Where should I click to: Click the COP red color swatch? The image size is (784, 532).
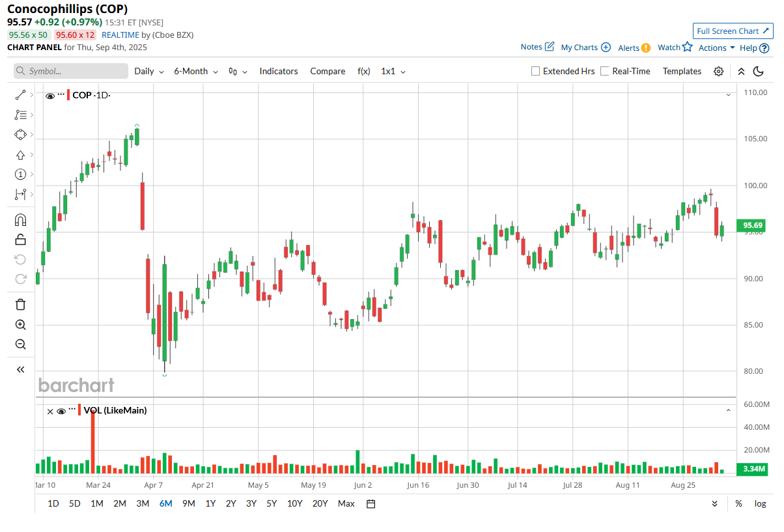[x=68, y=95]
